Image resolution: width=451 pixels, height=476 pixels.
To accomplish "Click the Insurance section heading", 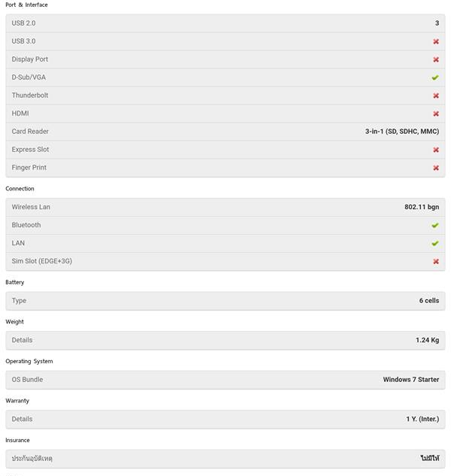I will pos(18,440).
